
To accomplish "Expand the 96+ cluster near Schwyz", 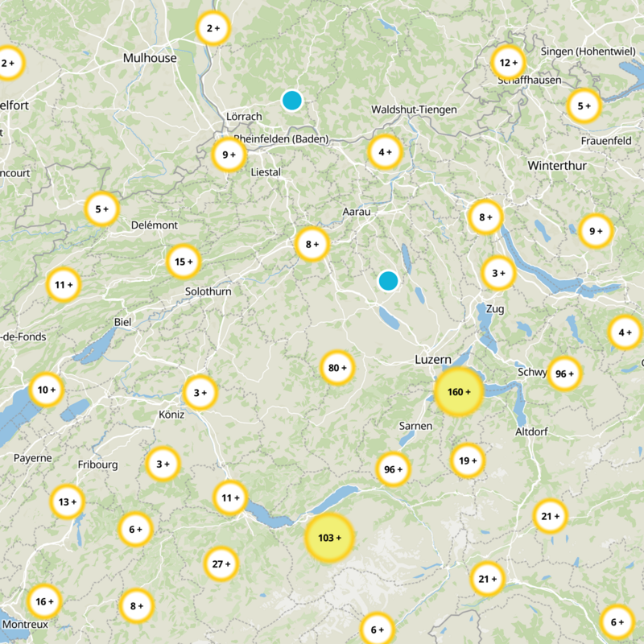I will click(565, 374).
